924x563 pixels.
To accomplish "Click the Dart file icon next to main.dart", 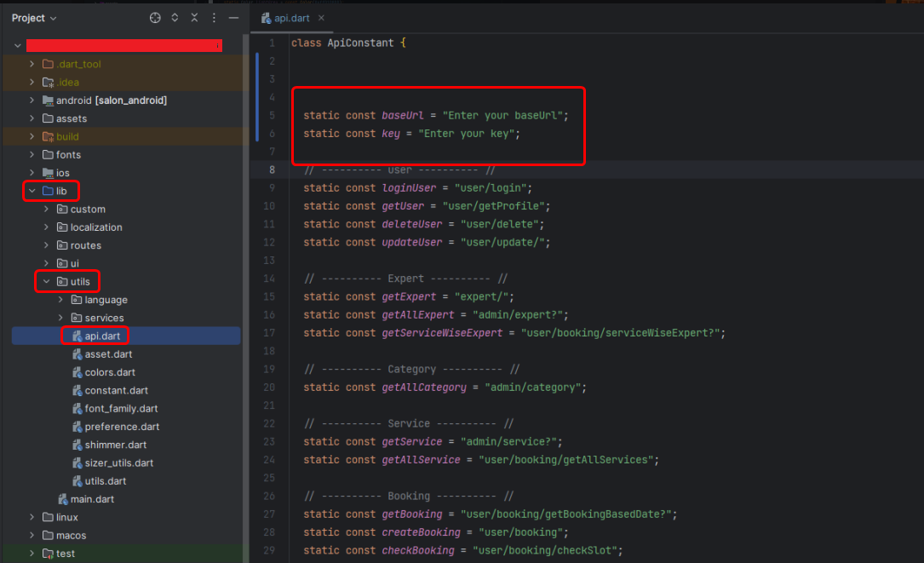I will [63, 499].
